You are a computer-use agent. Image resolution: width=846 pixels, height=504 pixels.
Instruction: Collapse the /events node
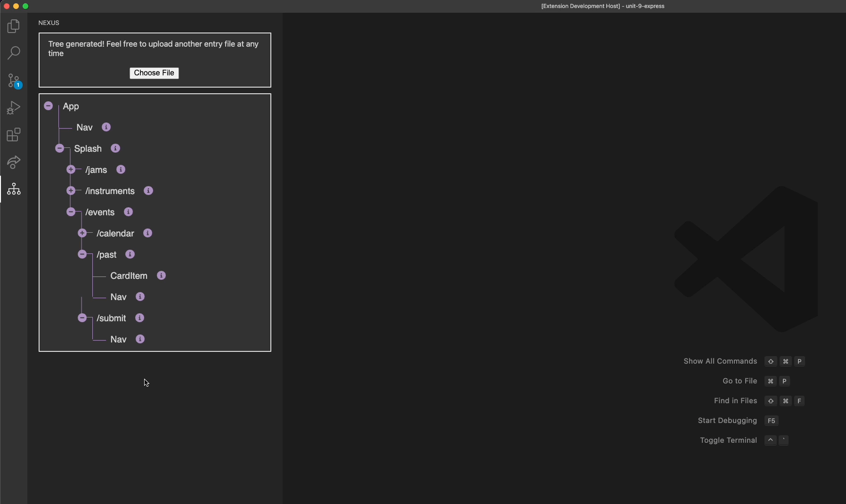pos(71,212)
